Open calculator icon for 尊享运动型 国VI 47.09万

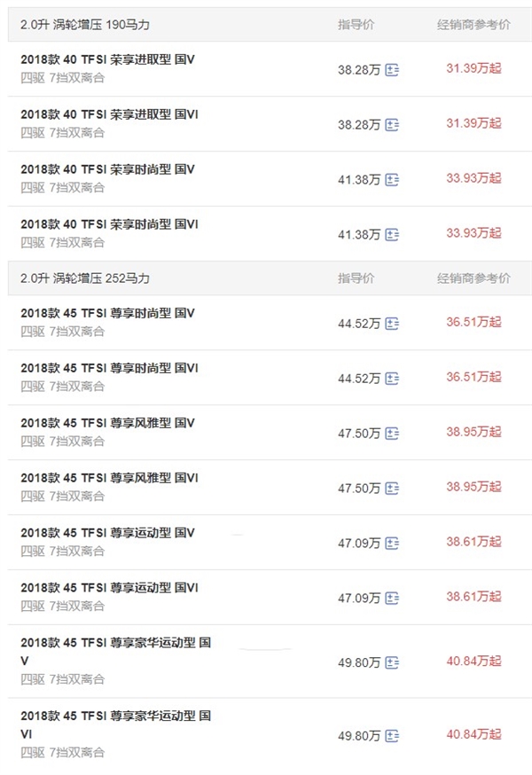tap(392, 598)
